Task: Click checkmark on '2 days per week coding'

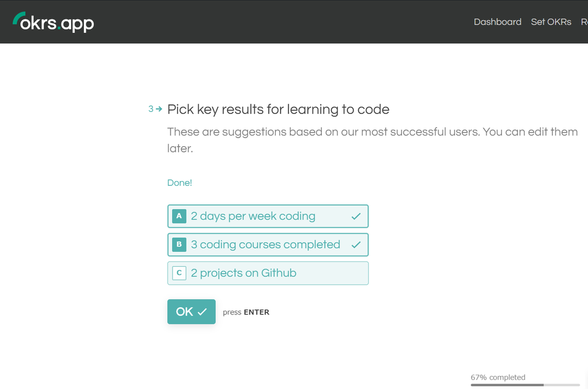Action: (x=356, y=216)
